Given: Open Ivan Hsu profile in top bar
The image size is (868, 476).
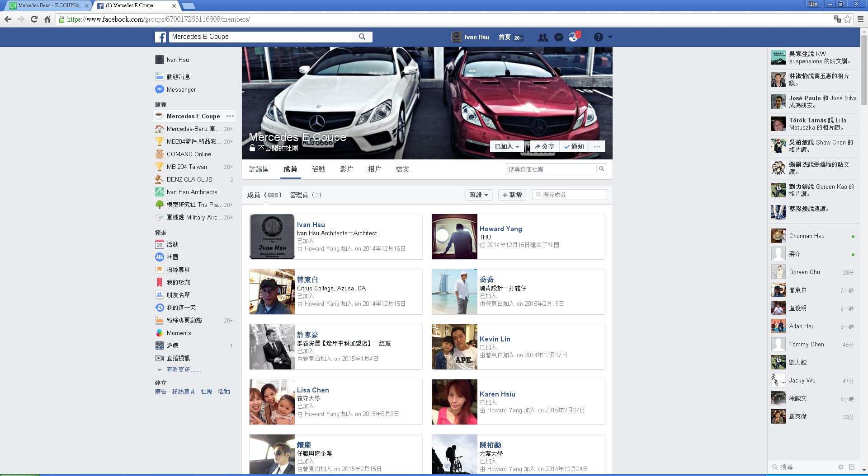Looking at the screenshot, I should [x=471, y=37].
